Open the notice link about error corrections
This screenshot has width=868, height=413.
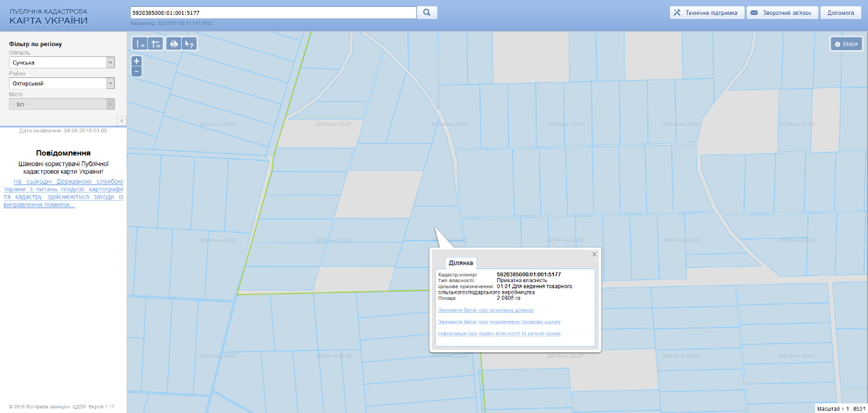[63, 193]
